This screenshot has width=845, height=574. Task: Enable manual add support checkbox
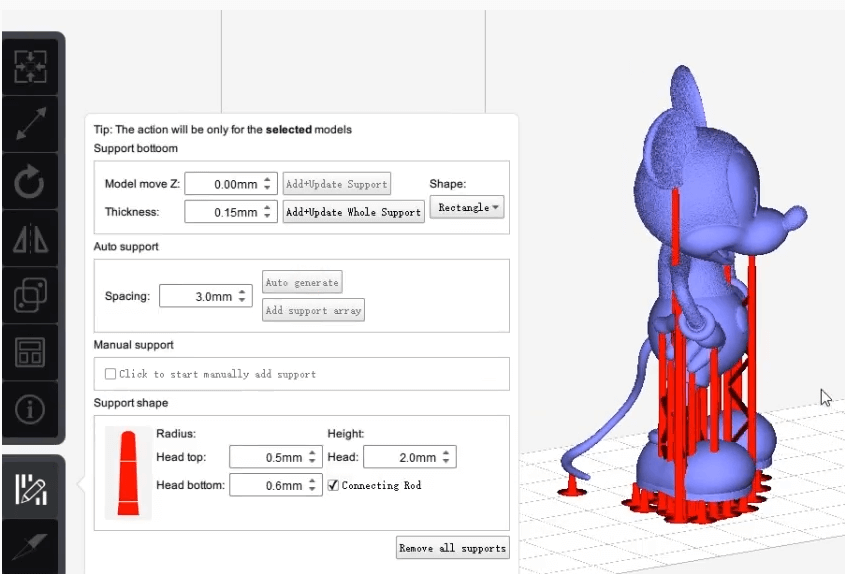[110, 374]
